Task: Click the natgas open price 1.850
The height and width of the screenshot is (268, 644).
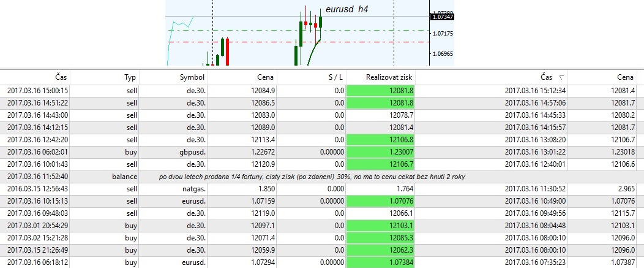Action: tap(267, 190)
